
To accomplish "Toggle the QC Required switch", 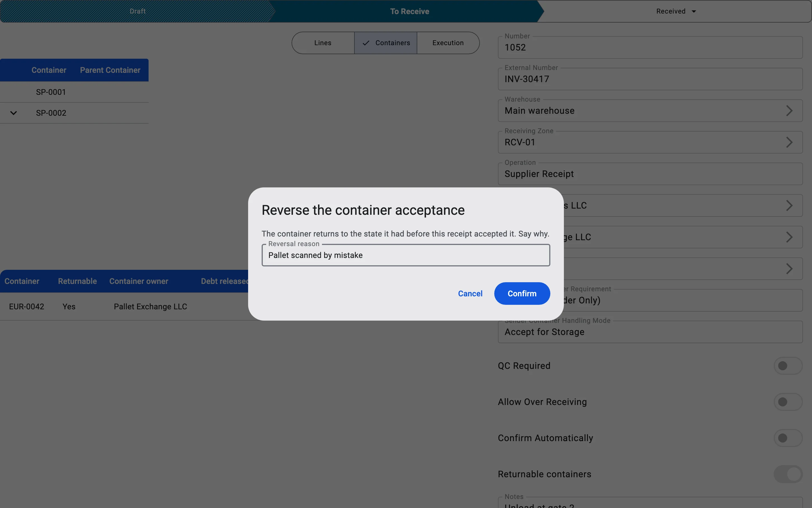I will tap(788, 365).
